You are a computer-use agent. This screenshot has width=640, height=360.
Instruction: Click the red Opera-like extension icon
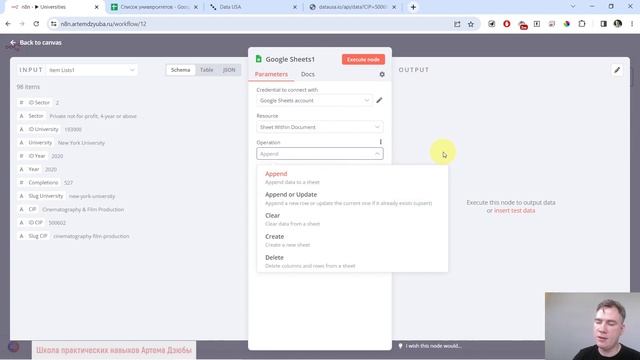507,24
